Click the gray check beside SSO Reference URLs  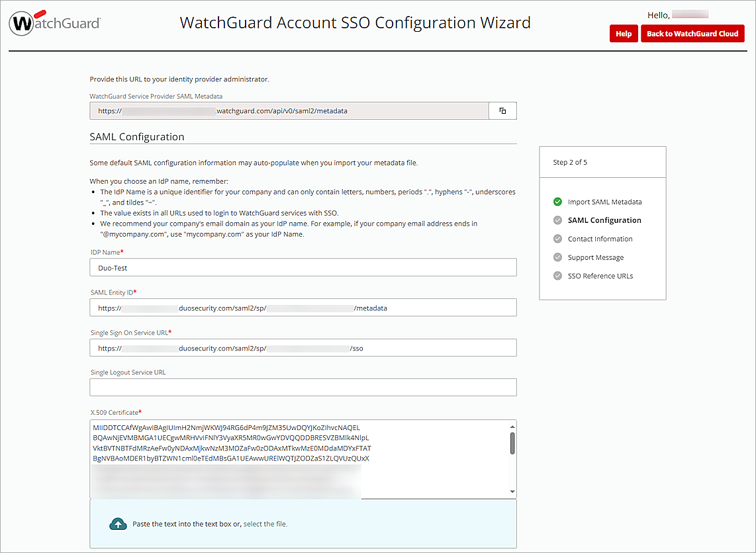click(557, 276)
